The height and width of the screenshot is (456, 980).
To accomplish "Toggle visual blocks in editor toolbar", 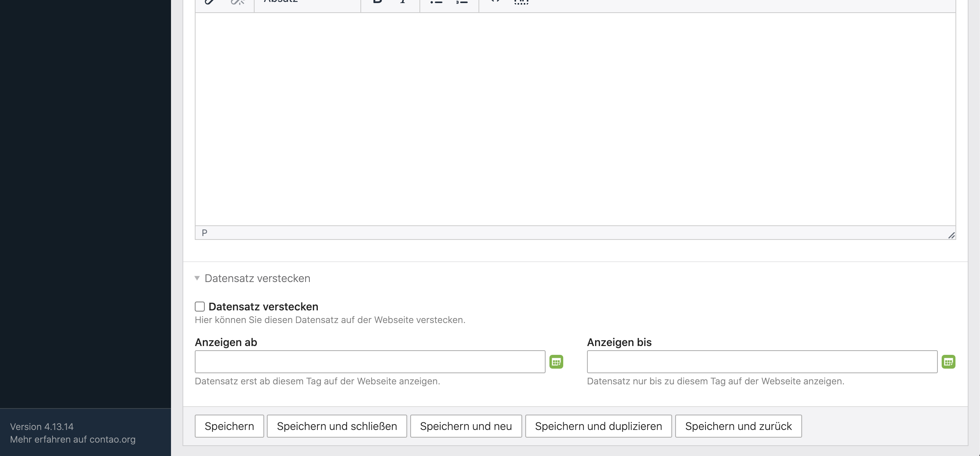I will [521, 2].
